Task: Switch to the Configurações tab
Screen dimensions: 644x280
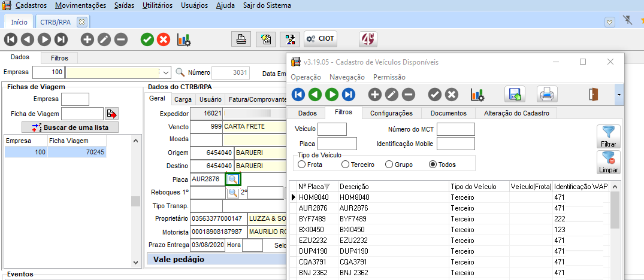Action: tap(391, 113)
